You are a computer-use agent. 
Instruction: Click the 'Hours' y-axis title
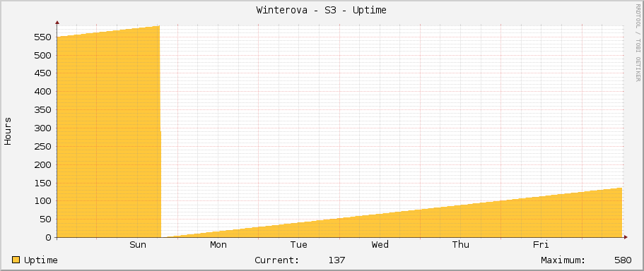point(8,131)
